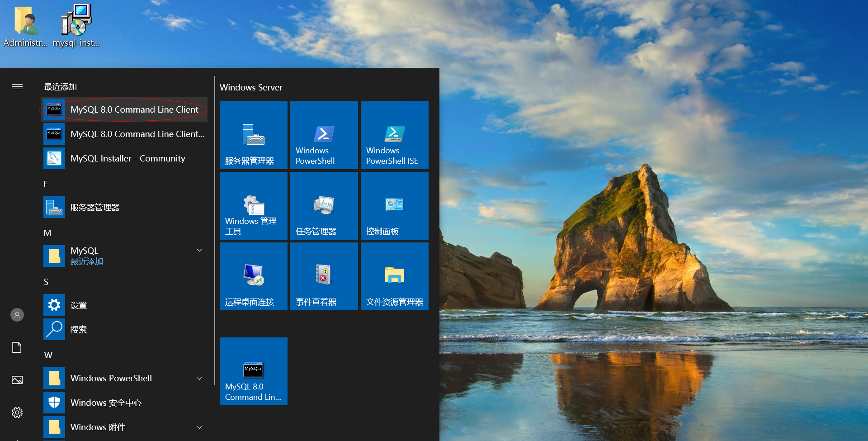Open the 远程桌面连接 tile

pos(254,276)
